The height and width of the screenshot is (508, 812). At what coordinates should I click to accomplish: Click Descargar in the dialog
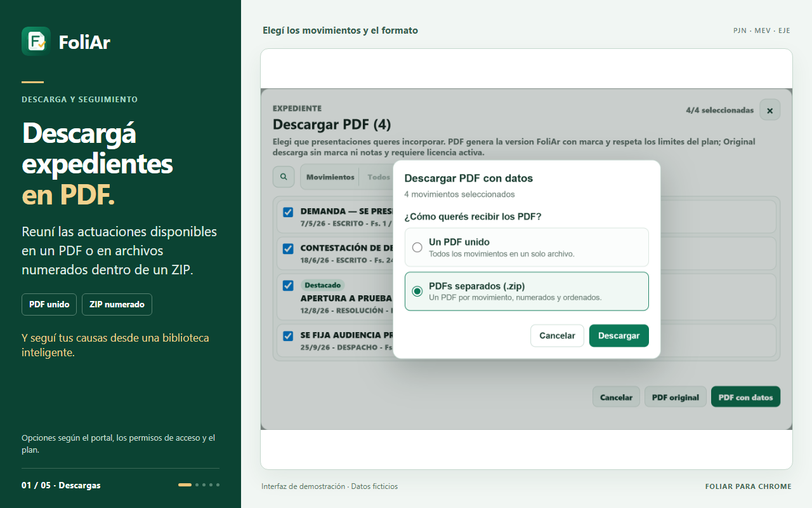pyautogui.click(x=619, y=336)
